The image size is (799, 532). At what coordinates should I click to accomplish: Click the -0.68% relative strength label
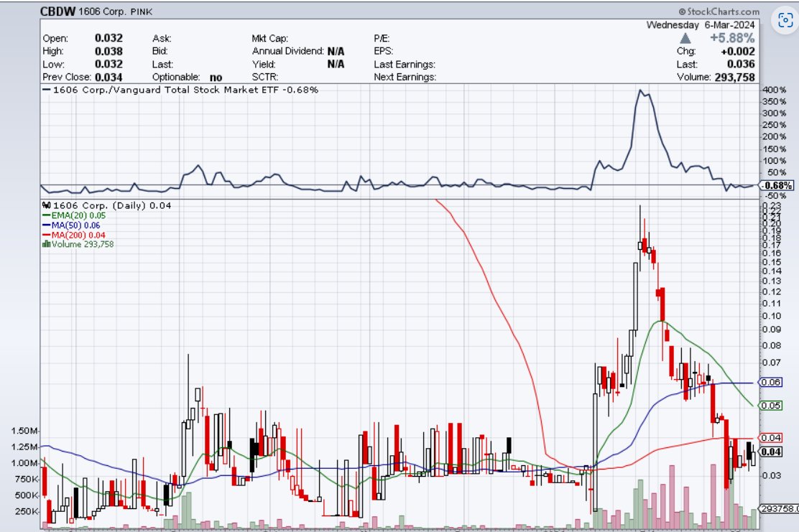(x=777, y=185)
